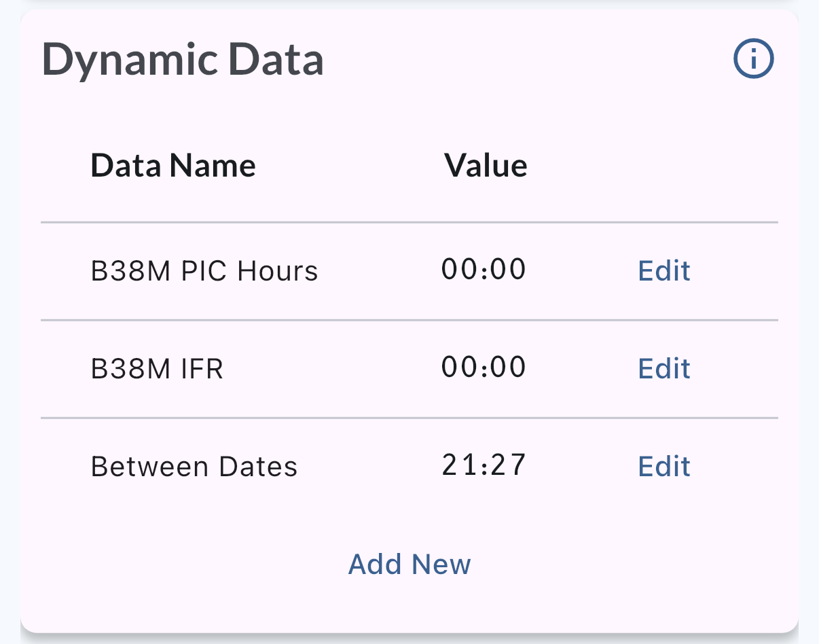Select the B38M IFR label
This screenshot has height=644, width=819.
[x=157, y=369]
